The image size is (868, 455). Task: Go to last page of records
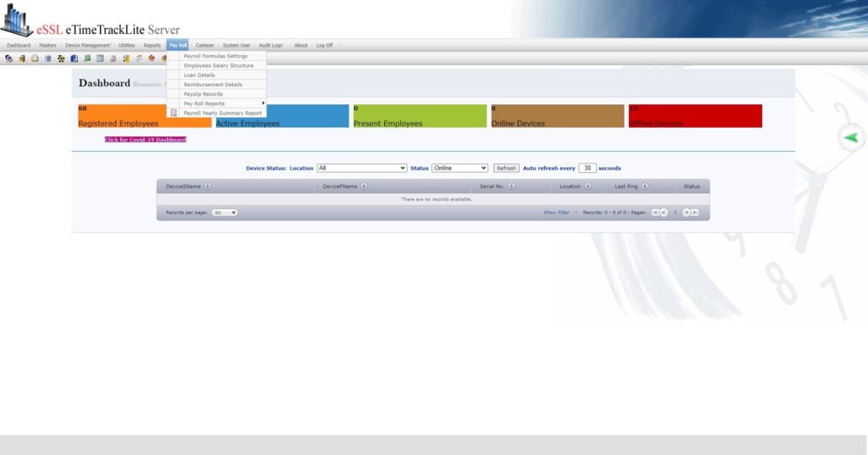[695, 213]
